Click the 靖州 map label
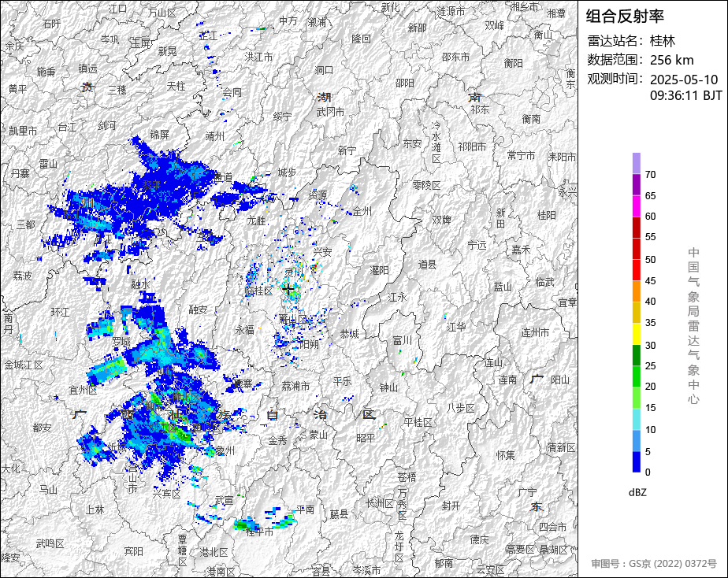 click(x=215, y=136)
